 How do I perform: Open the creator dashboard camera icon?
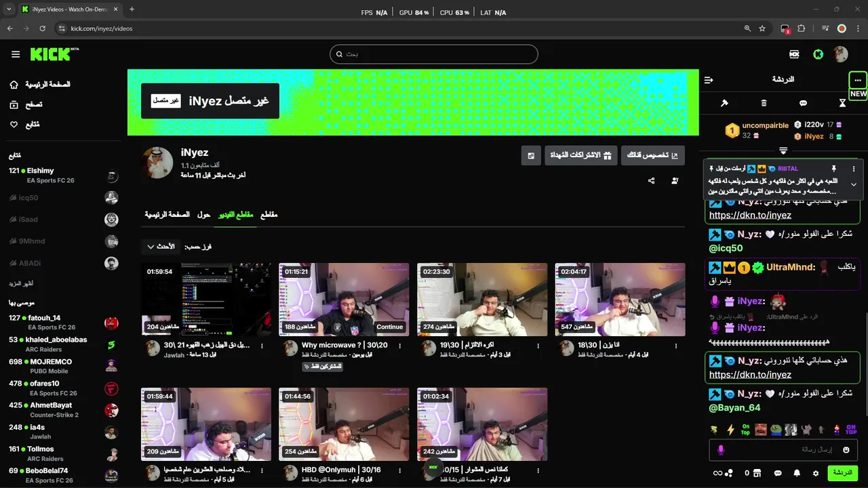click(794, 54)
